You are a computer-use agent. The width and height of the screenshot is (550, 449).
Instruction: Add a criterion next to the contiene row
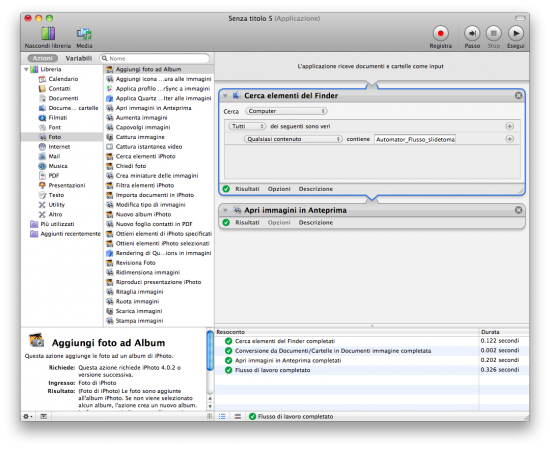(510, 139)
